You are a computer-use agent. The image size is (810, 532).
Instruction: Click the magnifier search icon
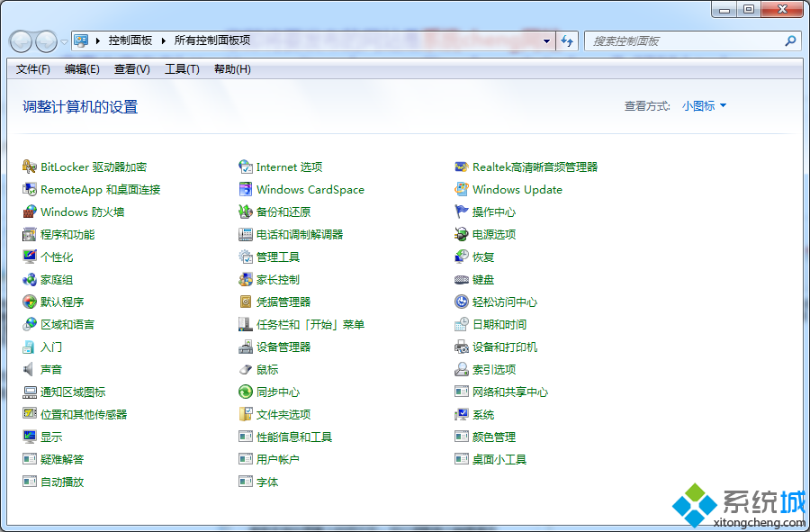tap(790, 41)
